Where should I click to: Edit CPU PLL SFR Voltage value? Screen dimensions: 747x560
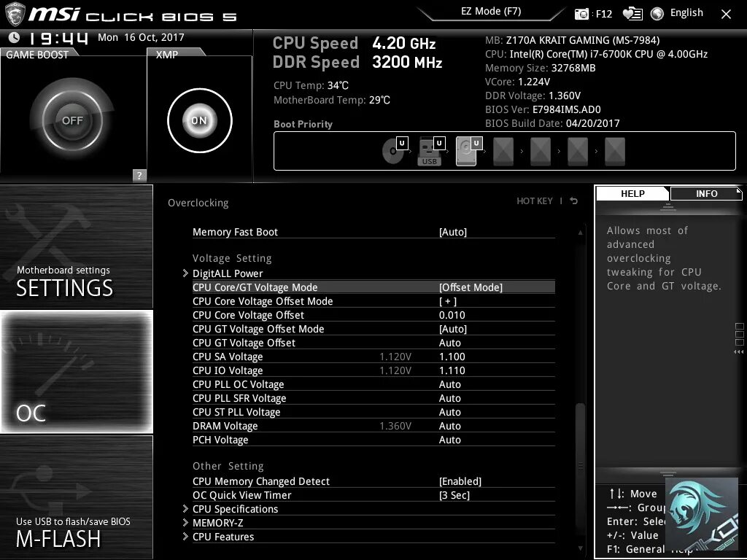click(x=449, y=397)
